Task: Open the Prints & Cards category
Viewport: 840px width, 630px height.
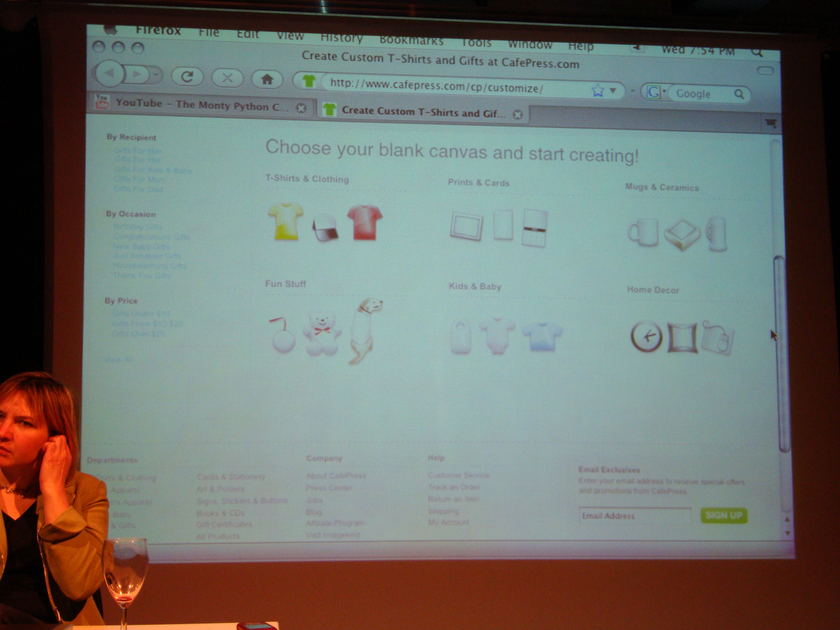Action: (x=478, y=183)
